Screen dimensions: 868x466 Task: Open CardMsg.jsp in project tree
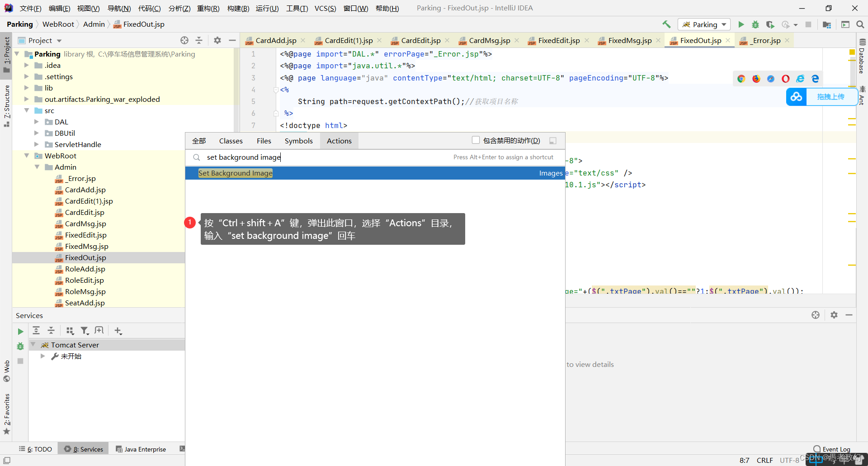(x=85, y=223)
